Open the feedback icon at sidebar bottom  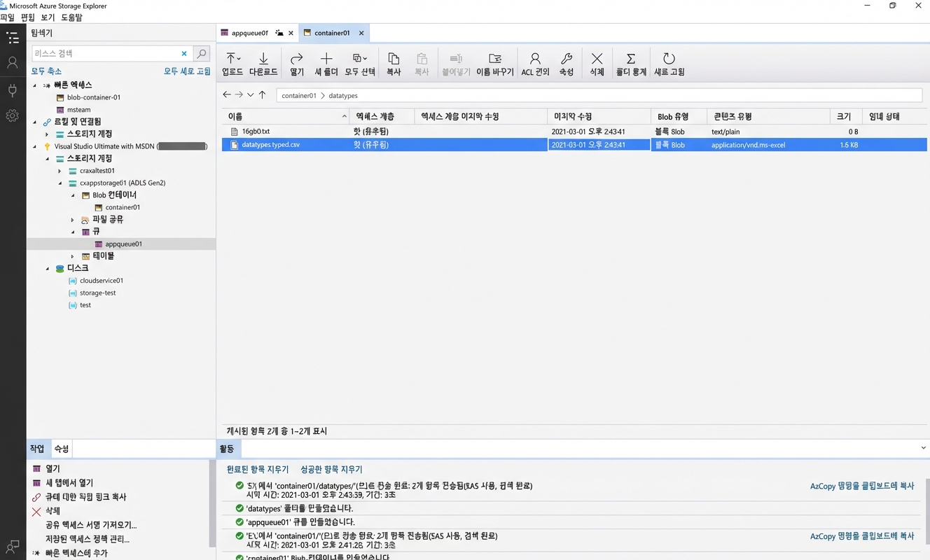tap(13, 547)
